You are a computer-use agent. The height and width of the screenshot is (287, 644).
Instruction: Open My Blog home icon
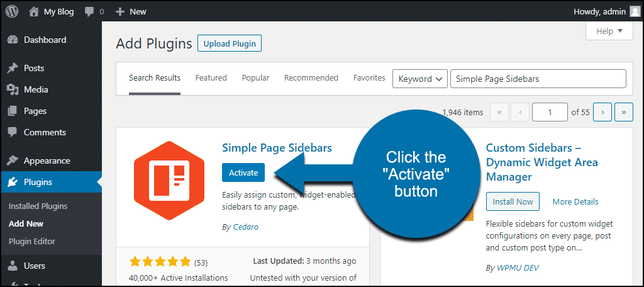point(34,11)
